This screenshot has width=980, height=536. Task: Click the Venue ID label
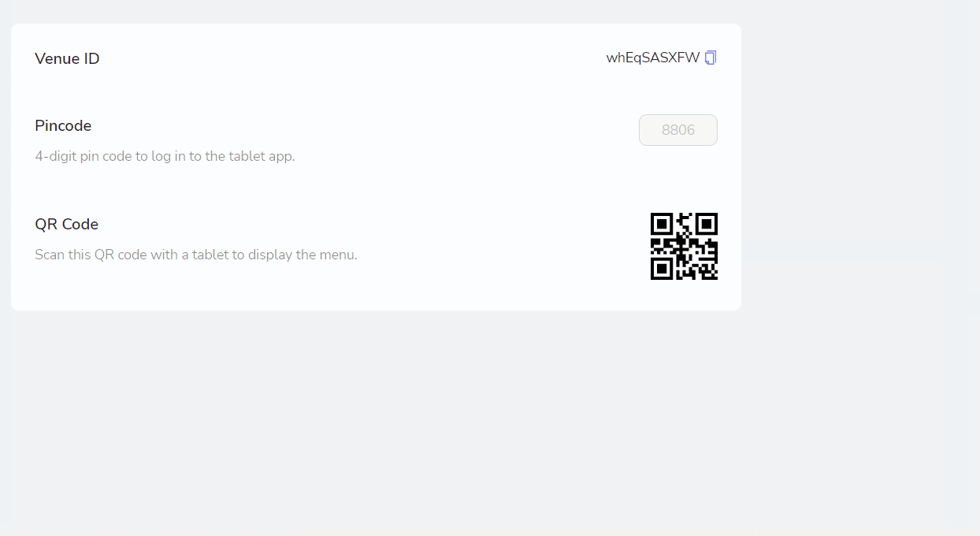click(x=67, y=58)
